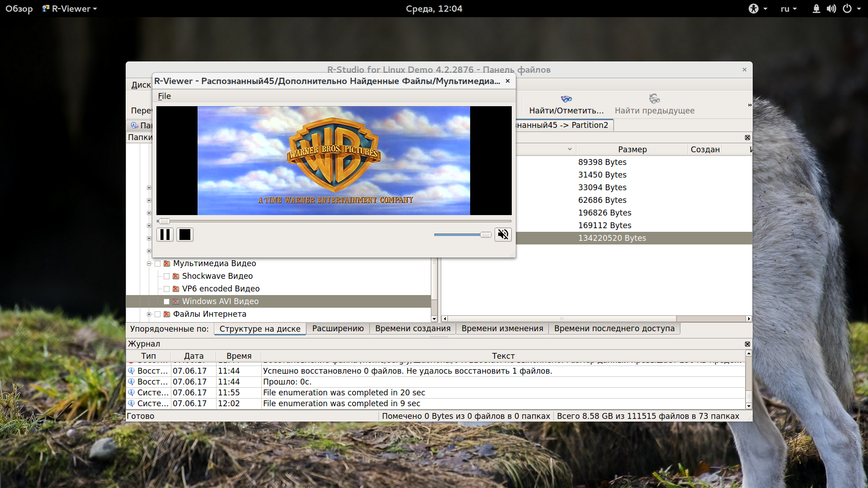Select the 169112 Bytes file row
This screenshot has height=488, width=868.
634,225
